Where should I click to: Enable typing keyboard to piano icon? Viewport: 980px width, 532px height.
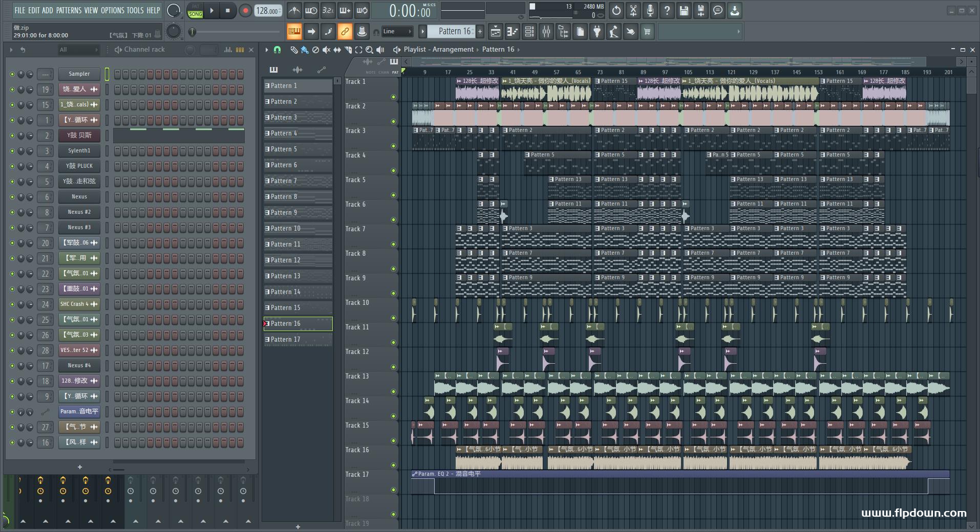[x=294, y=32]
